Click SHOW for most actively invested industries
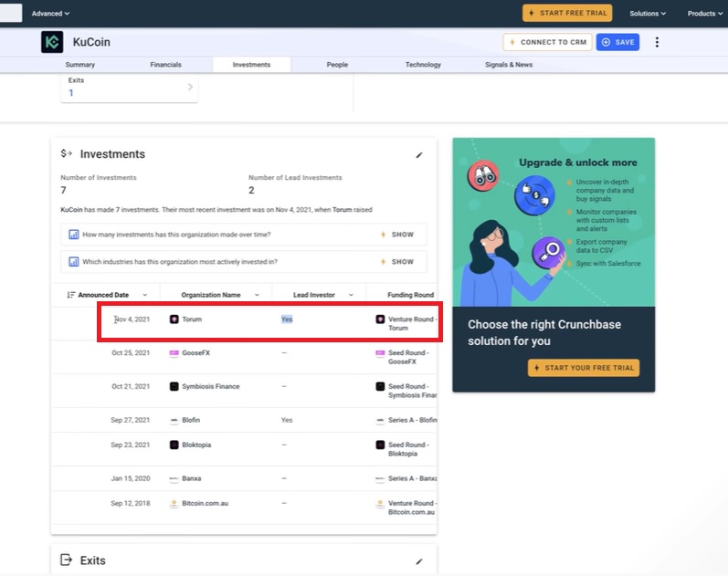728x576 pixels. [x=397, y=262]
